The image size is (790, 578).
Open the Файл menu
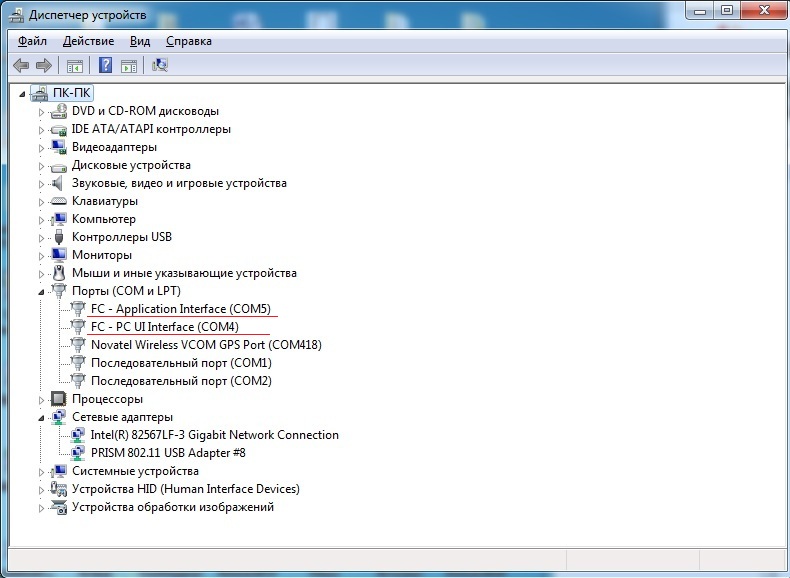32,41
